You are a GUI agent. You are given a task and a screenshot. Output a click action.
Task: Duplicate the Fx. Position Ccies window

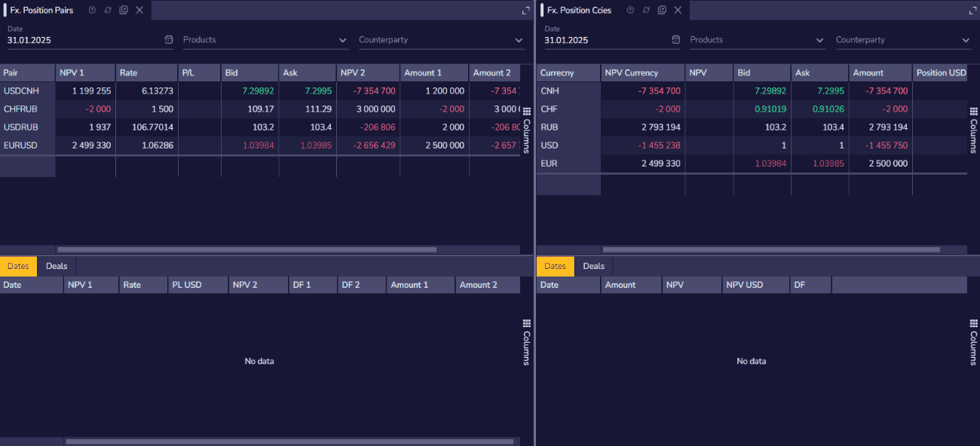(x=662, y=11)
